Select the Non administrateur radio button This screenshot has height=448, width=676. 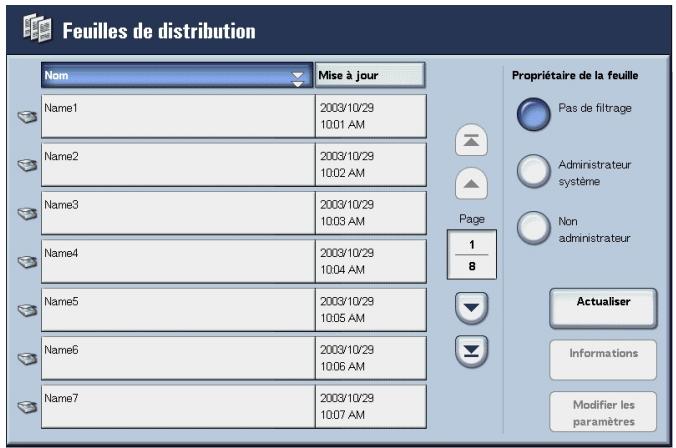coord(534,228)
